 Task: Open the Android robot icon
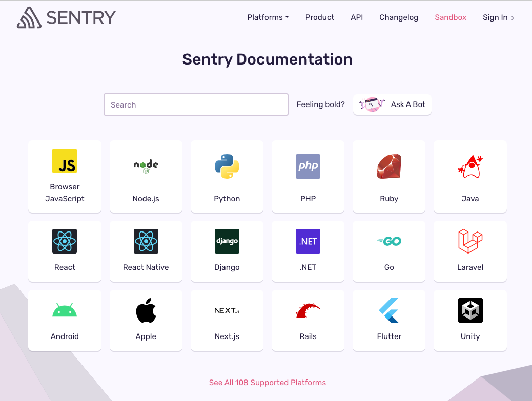(65, 310)
